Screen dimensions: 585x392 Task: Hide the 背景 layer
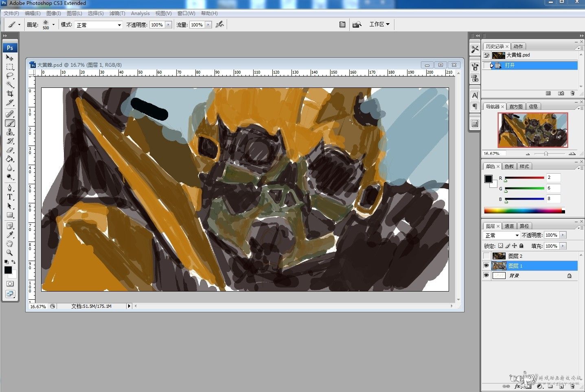click(486, 275)
